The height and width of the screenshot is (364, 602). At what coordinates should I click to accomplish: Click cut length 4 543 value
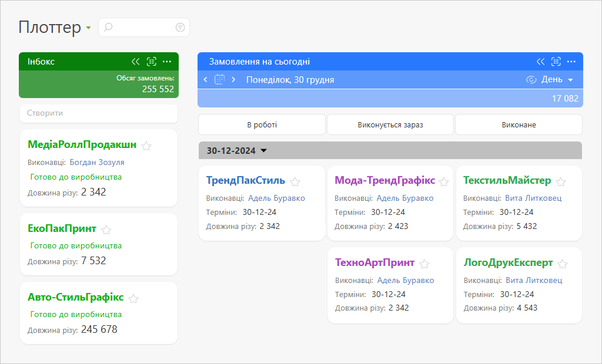point(527,308)
